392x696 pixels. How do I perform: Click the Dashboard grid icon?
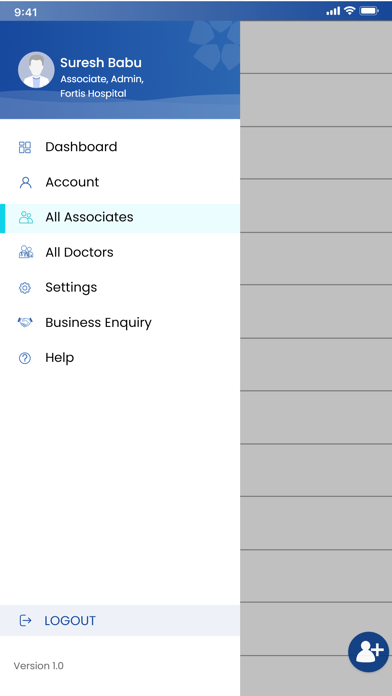coord(25,147)
